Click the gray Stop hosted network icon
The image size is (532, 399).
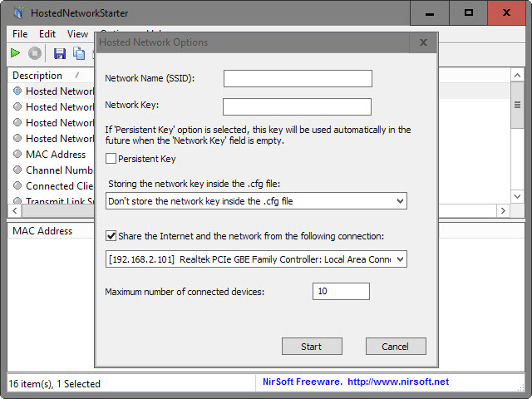[35, 53]
